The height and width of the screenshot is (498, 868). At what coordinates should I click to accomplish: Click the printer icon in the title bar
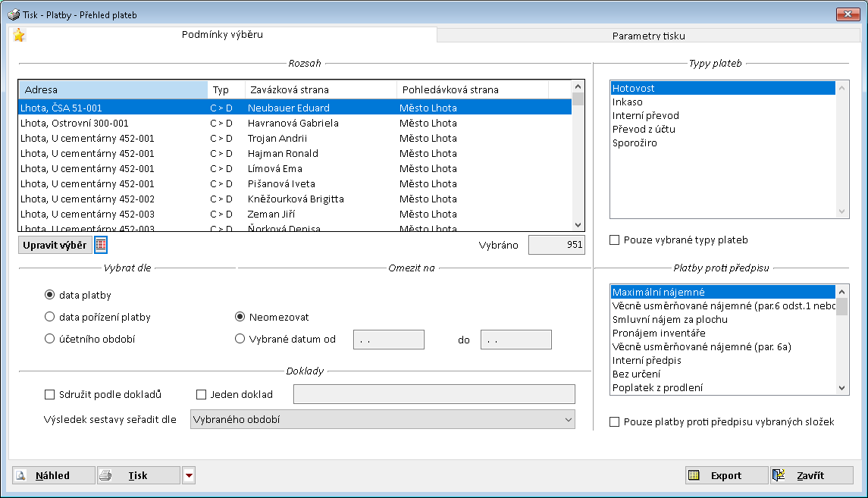click(x=12, y=14)
